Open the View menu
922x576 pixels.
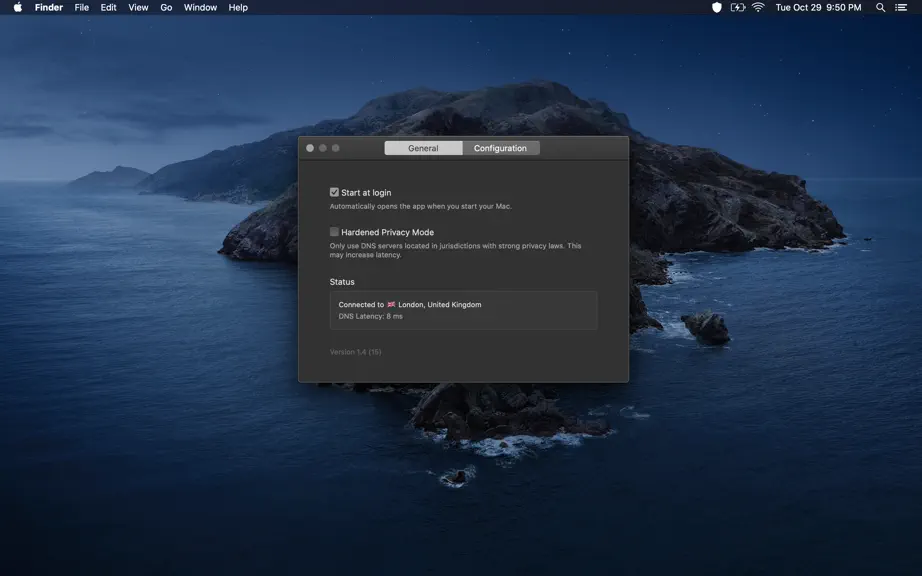click(138, 8)
